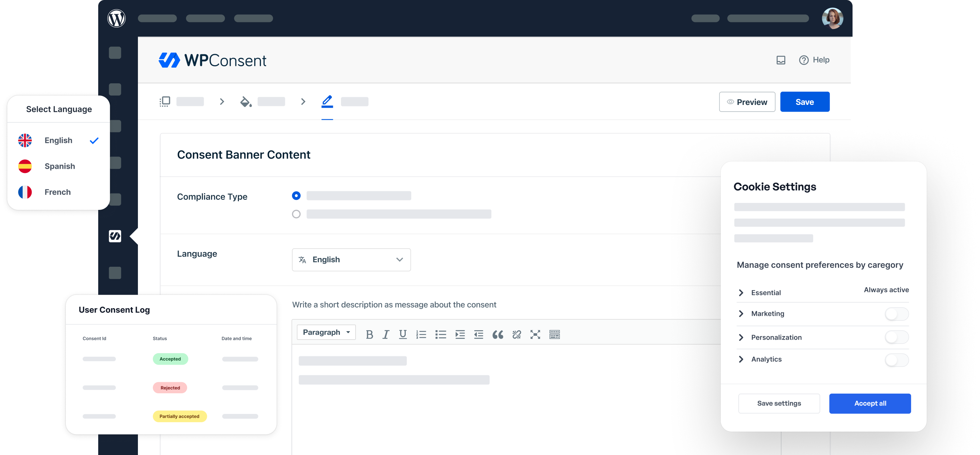Turn on the Analytics toggle
The width and height of the screenshot is (980, 455).
tap(896, 359)
